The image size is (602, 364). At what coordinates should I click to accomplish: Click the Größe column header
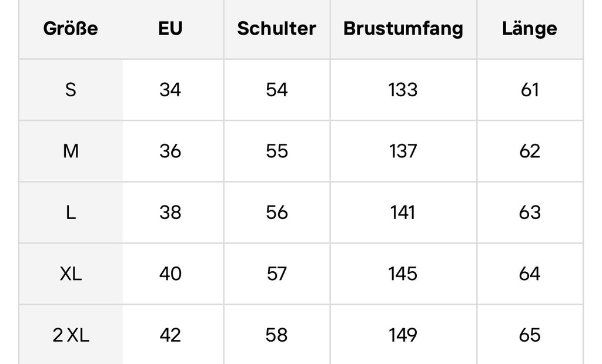point(71,29)
